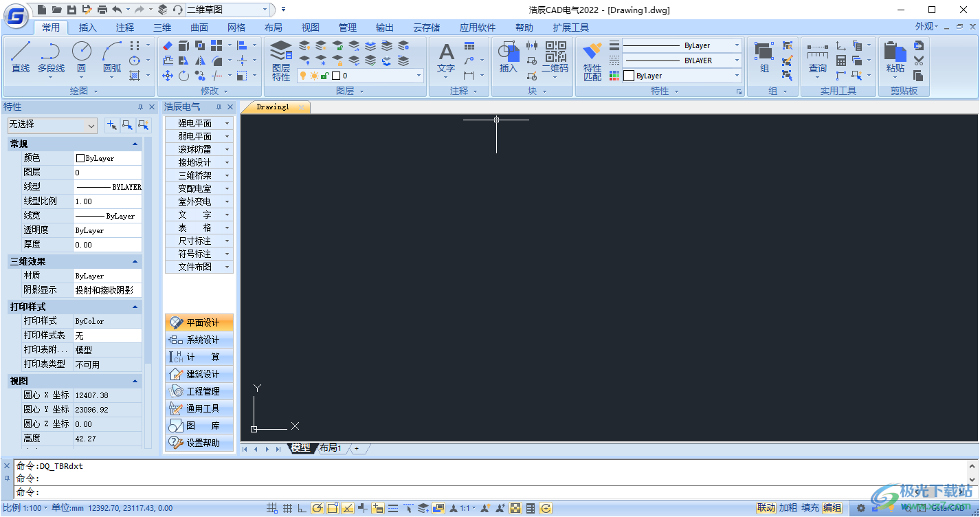This screenshot has width=980, height=517.
Task: Click the move tool with four arrows
Action: click(x=168, y=76)
